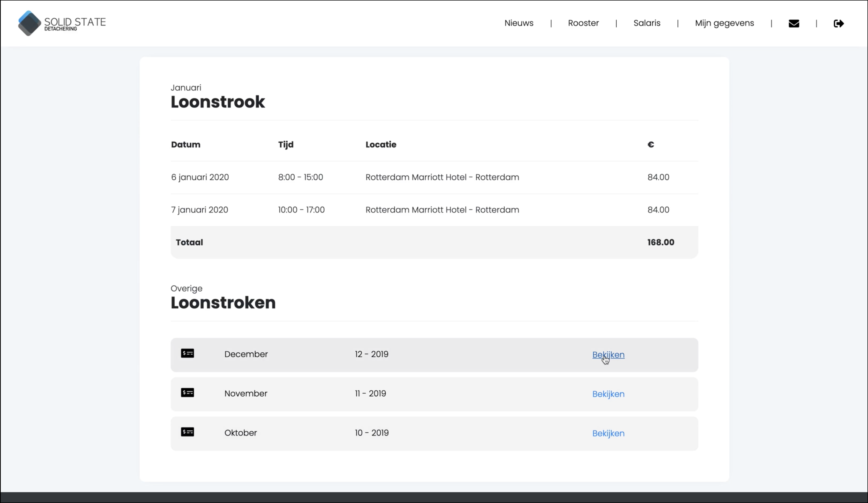The image size is (868, 503).
Task: Open the Rooster page
Action: pyautogui.click(x=583, y=23)
